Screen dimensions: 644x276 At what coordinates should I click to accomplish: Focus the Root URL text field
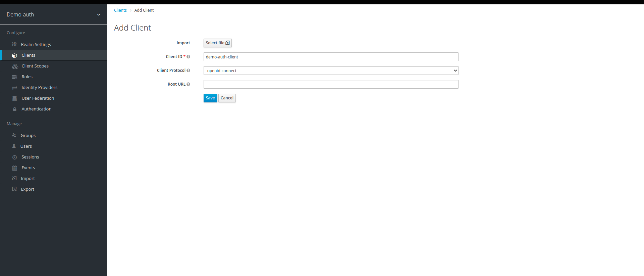tap(331, 84)
